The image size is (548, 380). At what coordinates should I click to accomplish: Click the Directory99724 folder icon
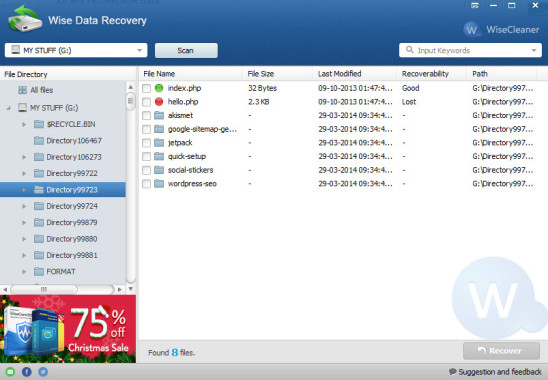pyautogui.click(x=39, y=206)
